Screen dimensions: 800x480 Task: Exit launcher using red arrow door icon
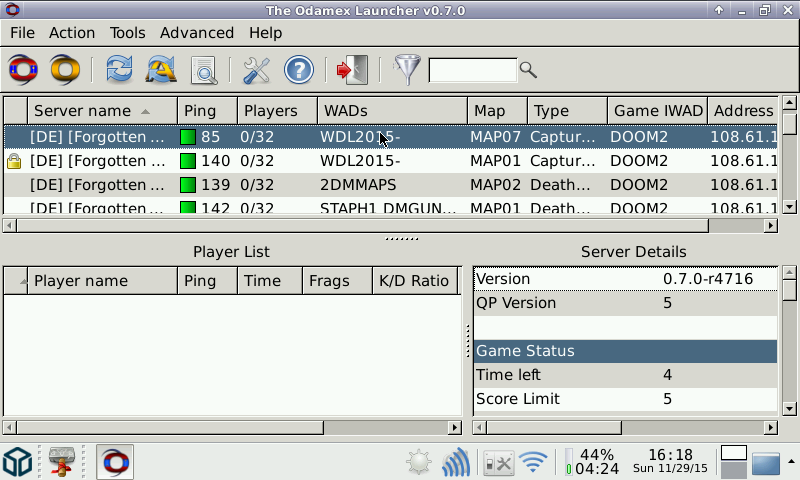[352, 70]
